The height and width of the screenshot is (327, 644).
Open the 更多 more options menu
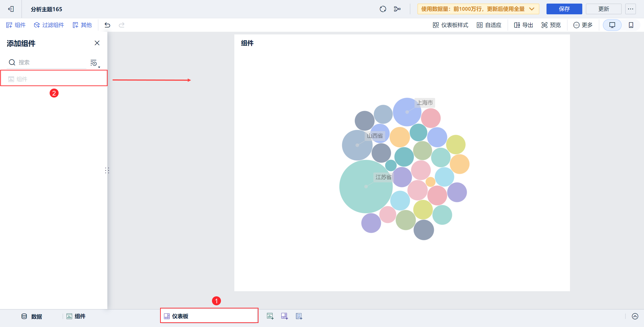click(x=583, y=25)
